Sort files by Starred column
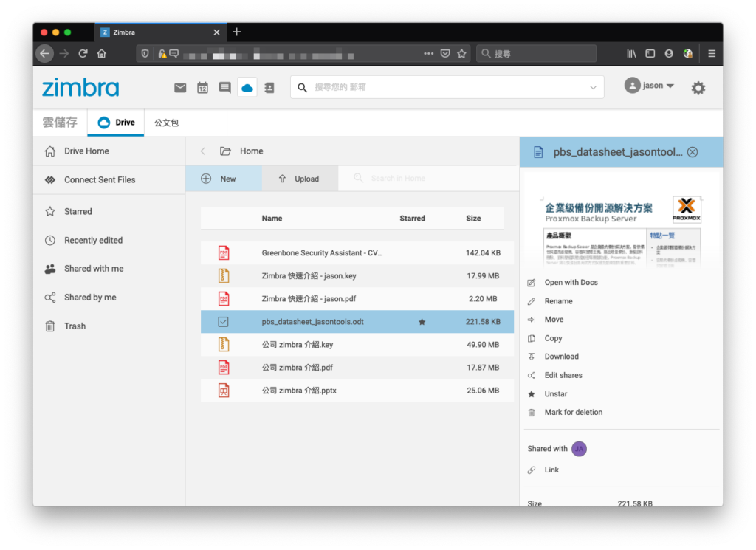The width and height of the screenshot is (756, 550). click(412, 219)
